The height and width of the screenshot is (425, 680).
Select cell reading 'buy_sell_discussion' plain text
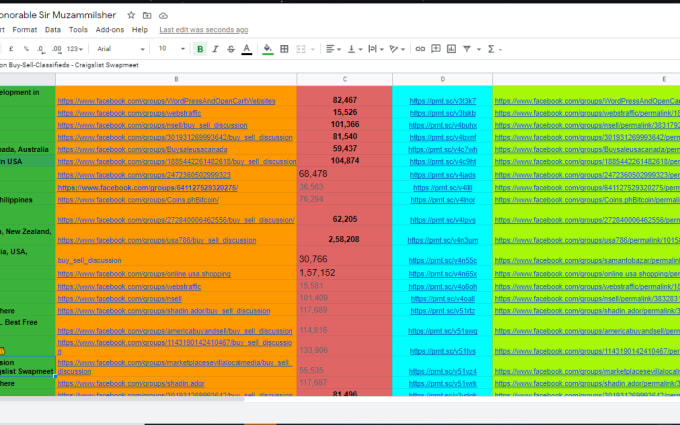tap(176, 256)
